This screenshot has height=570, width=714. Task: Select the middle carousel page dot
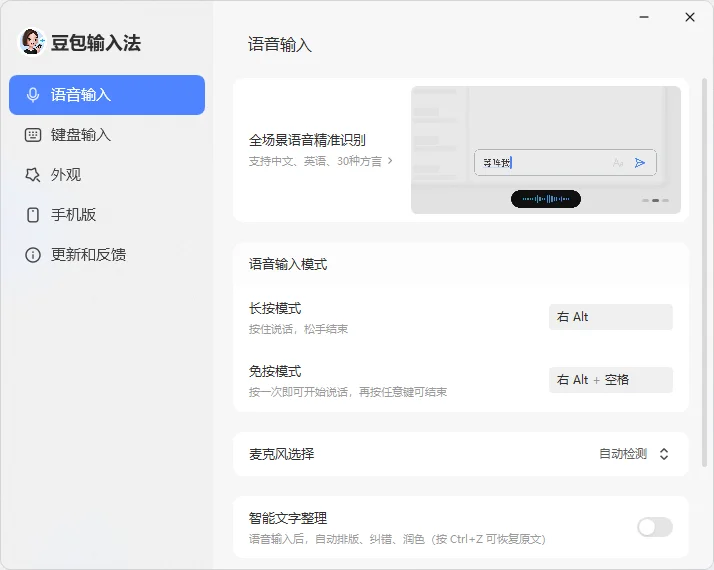[655, 200]
